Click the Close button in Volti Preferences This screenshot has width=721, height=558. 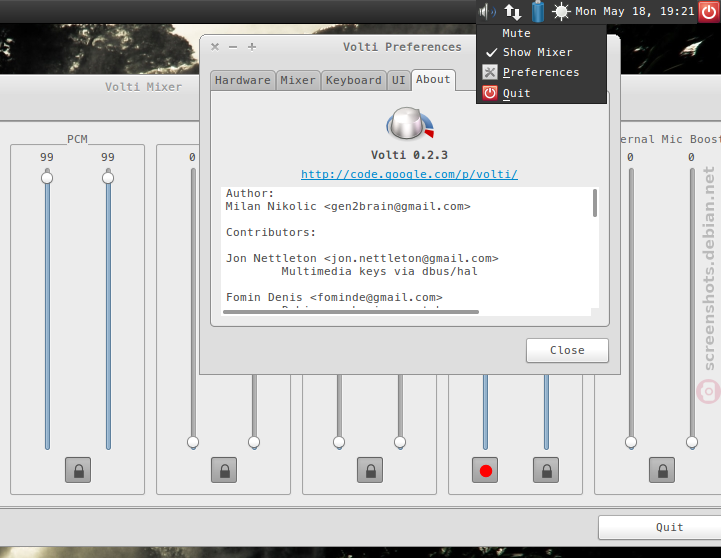pos(567,350)
